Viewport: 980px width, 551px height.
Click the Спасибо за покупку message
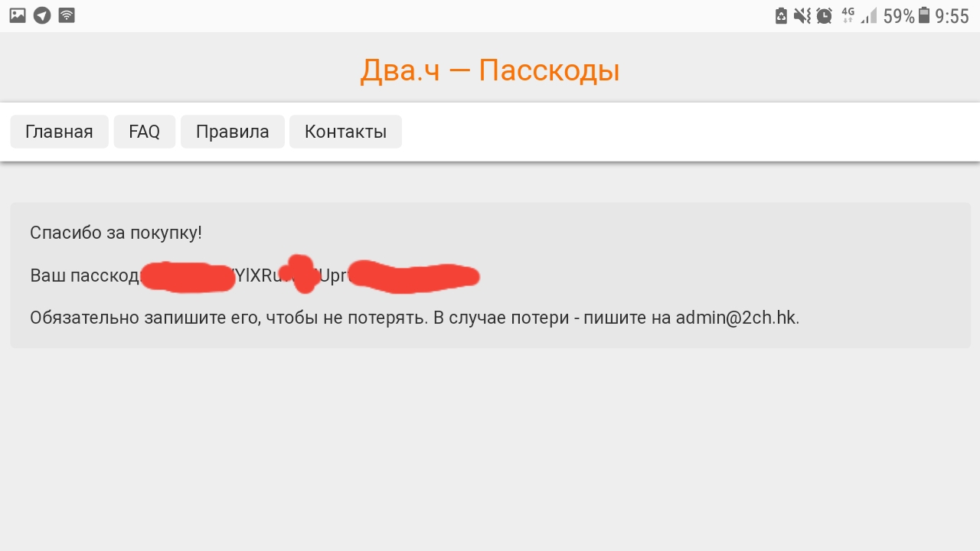coord(116,233)
